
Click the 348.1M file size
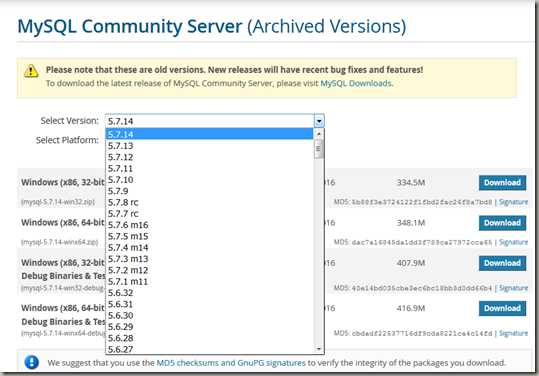(411, 223)
